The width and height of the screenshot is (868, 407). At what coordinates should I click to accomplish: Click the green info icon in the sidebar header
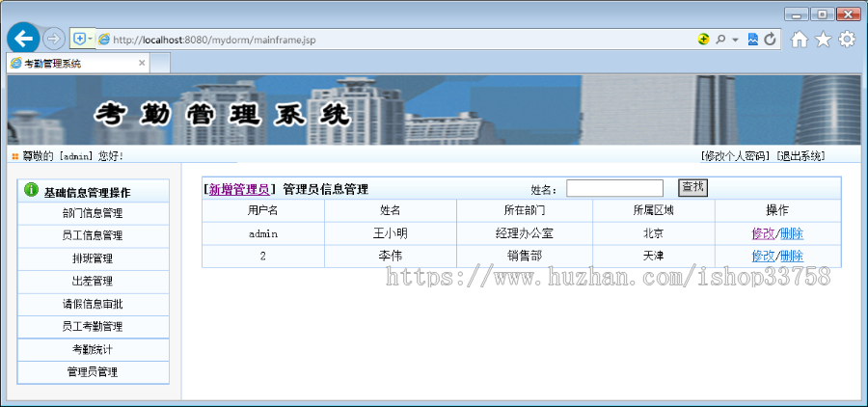(32, 190)
